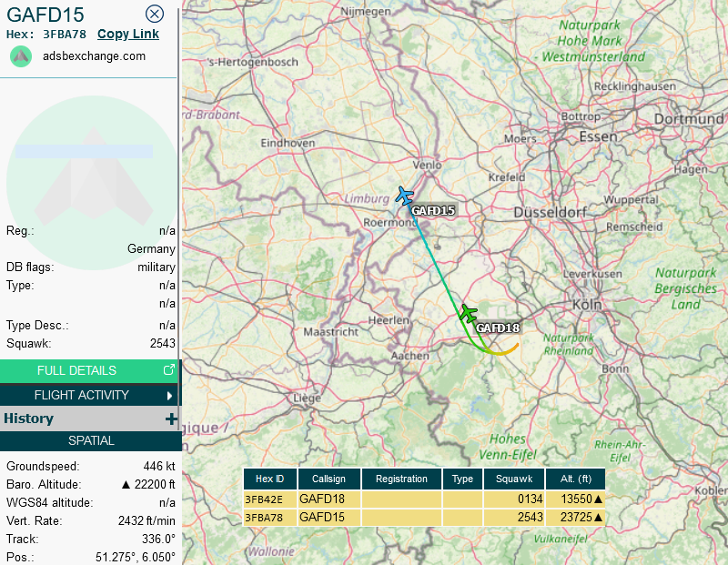Viewport: 728px width, 565px height.
Task: Click the Baro. Altitude value 22200 ft
Action: click(148, 484)
